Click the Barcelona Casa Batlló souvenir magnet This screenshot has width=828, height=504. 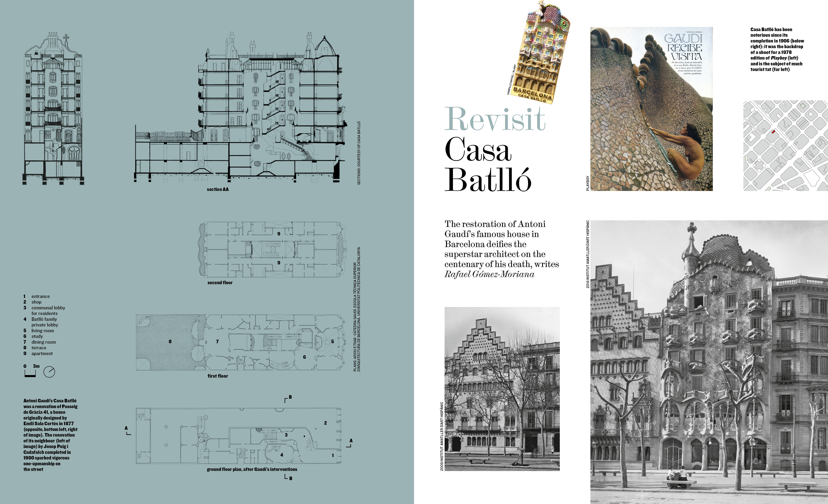point(540,54)
